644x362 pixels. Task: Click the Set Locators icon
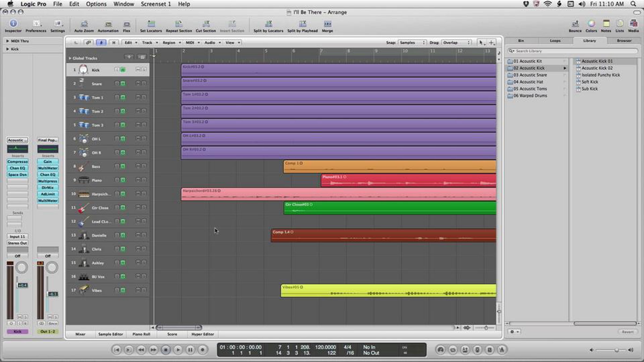click(151, 24)
